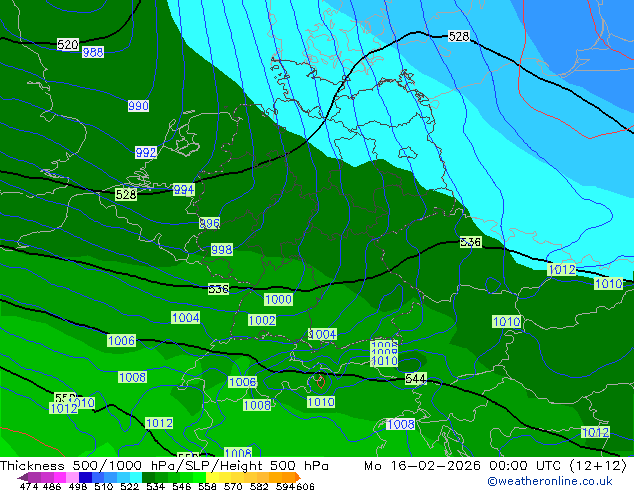Click the 570 legend scale value
Viewport: 634px width, 490px height.
[233, 486]
